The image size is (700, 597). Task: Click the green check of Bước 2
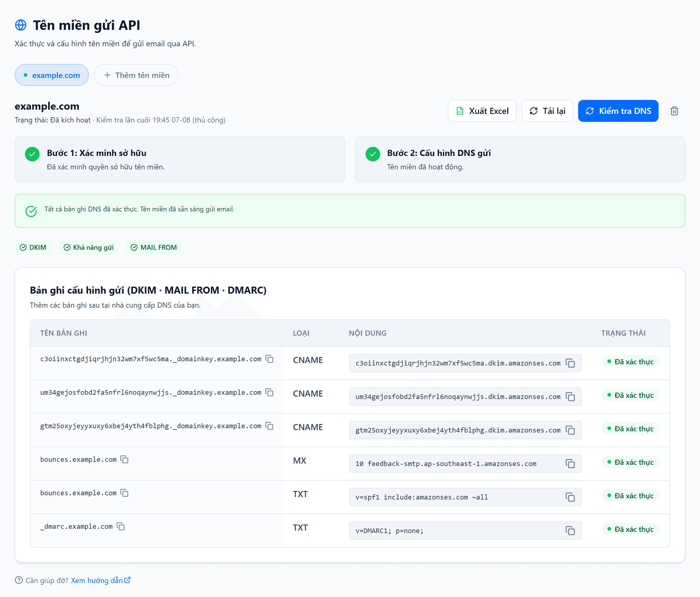pyautogui.click(x=373, y=154)
